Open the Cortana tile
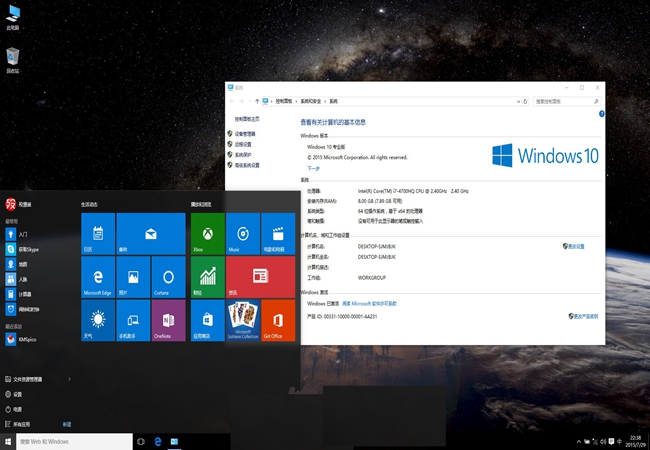Screen dimensions: 650x450 tap(169, 277)
